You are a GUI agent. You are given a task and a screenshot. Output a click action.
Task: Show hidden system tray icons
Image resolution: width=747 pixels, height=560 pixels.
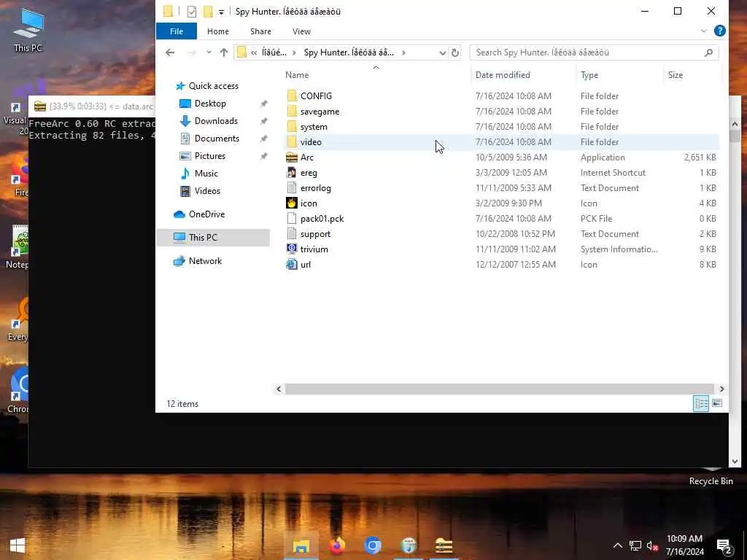tap(617, 545)
